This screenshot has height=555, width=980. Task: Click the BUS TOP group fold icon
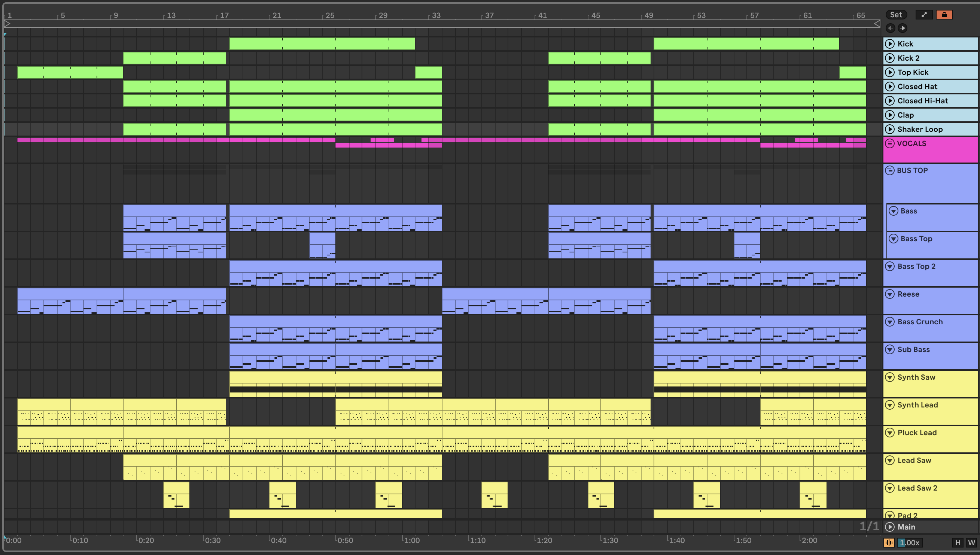[890, 170]
